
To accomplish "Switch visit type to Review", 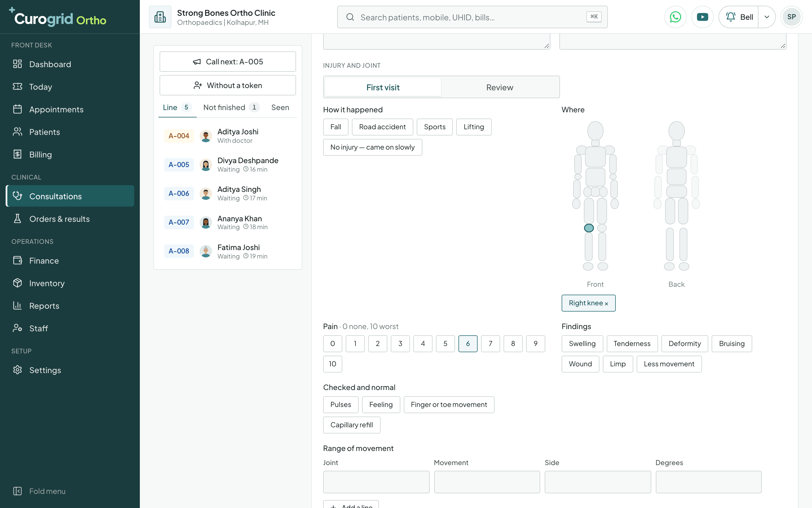I will (500, 87).
